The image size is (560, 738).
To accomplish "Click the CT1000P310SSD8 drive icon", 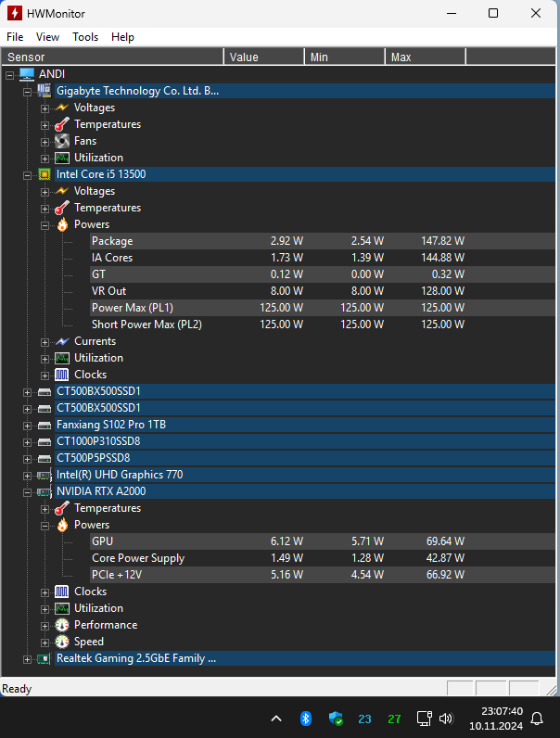I will pyautogui.click(x=45, y=442).
